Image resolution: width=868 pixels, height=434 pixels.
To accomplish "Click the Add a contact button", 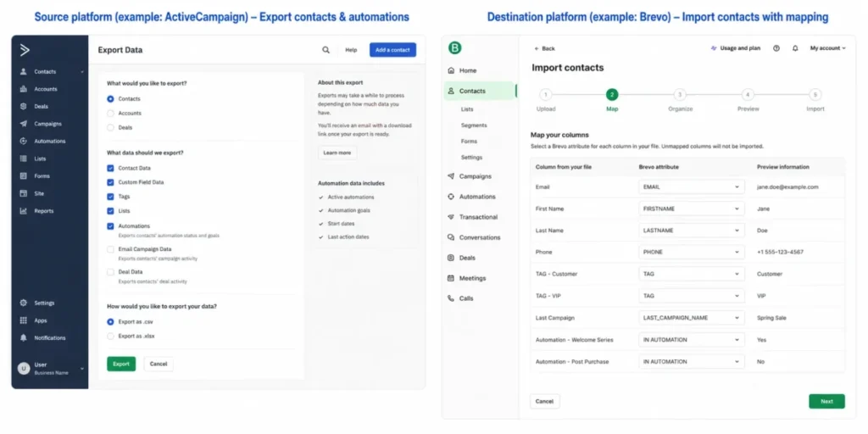I will point(392,50).
